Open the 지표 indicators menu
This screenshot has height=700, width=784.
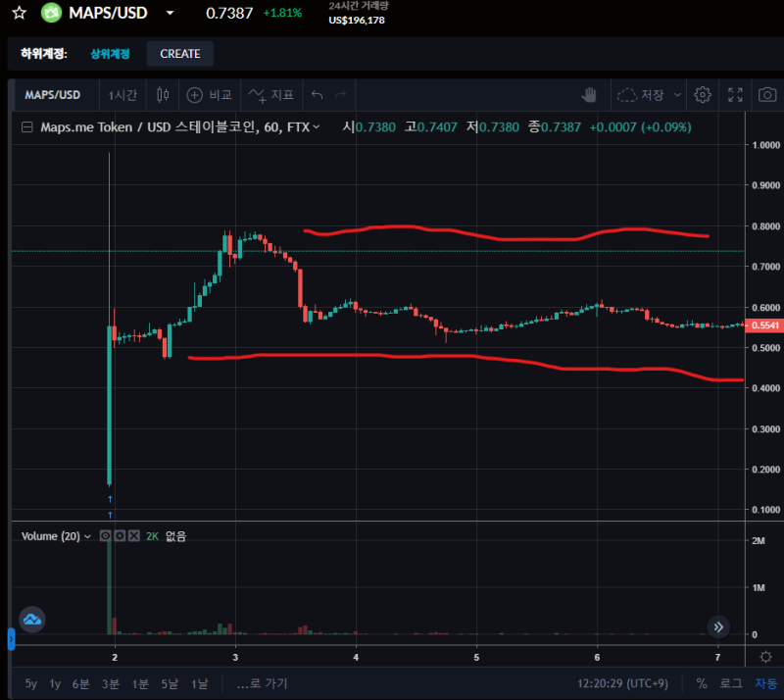271,94
